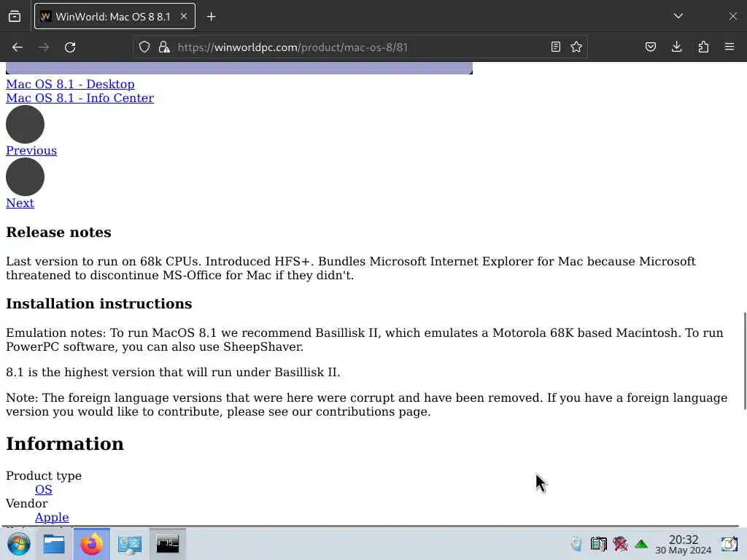This screenshot has height=560, width=747.
Task: Open the downloads panel
Action: pyautogui.click(x=676, y=47)
